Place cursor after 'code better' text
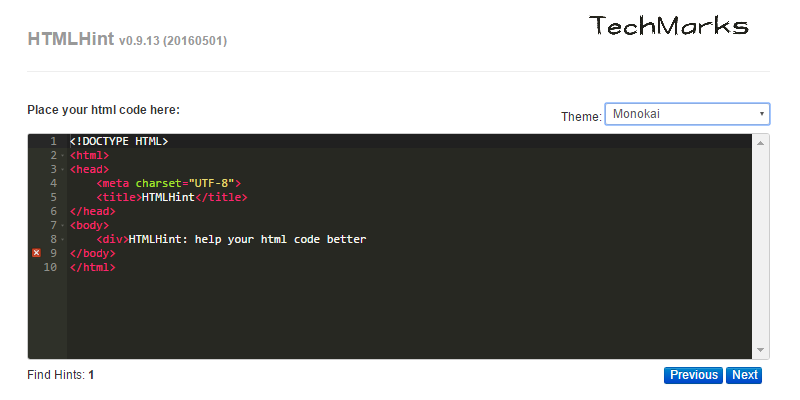Screen dimensions: 800x400 pos(367,239)
